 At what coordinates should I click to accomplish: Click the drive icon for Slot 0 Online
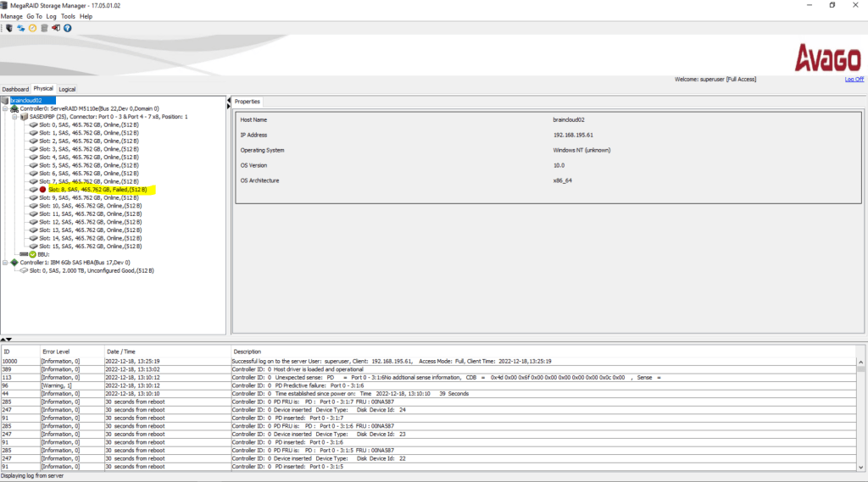pyautogui.click(x=33, y=125)
